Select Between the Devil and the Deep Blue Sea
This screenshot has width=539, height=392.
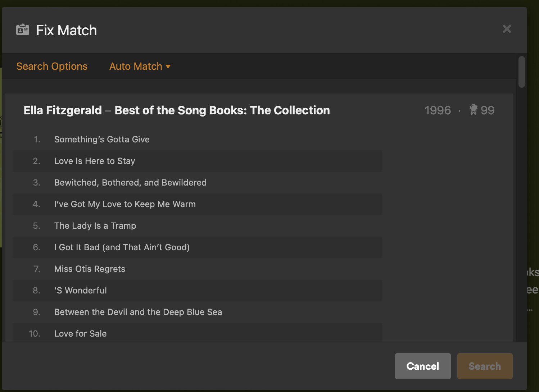point(198,312)
